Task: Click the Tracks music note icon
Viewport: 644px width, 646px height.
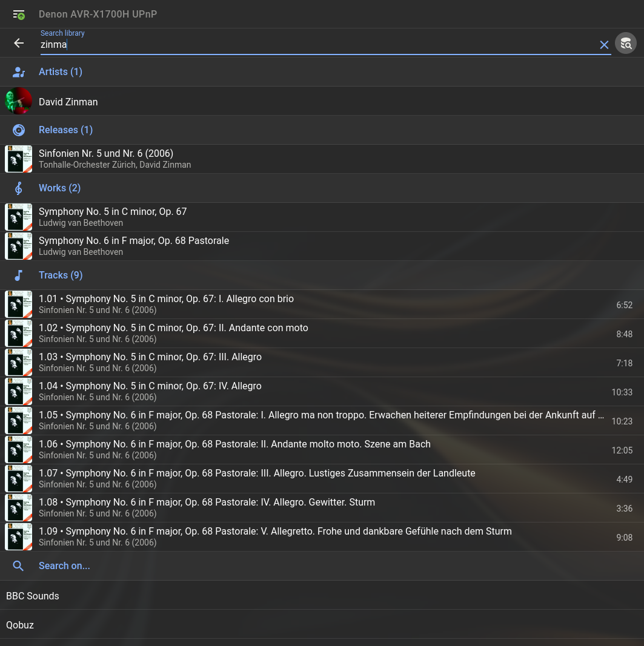Action: [19, 275]
